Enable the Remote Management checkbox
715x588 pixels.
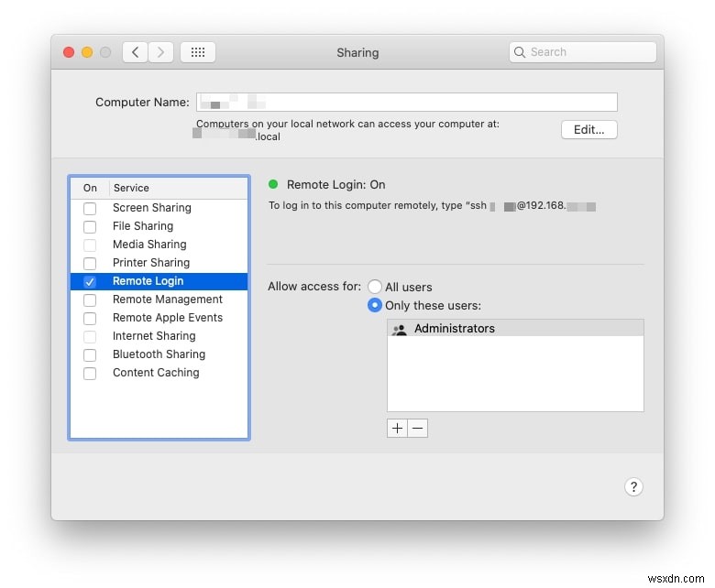coord(90,300)
